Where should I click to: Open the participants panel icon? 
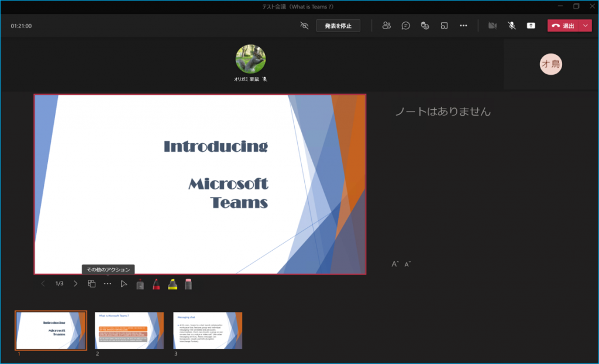click(x=386, y=26)
